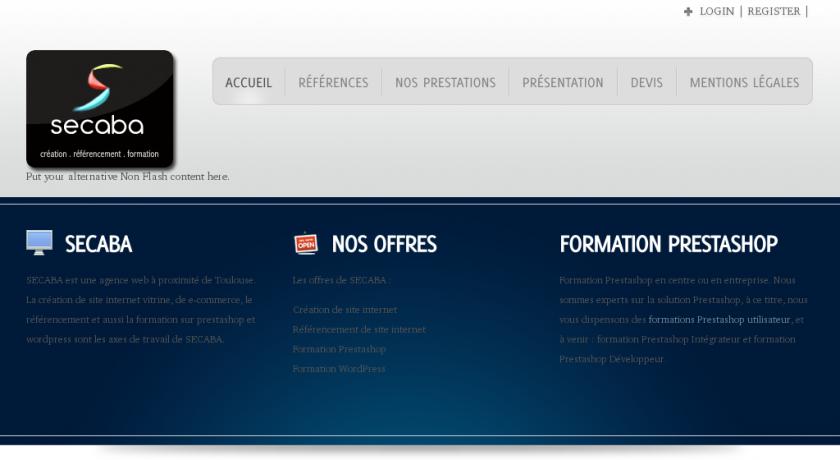
Task: Click the Secaba logo image
Action: pyautogui.click(x=100, y=109)
